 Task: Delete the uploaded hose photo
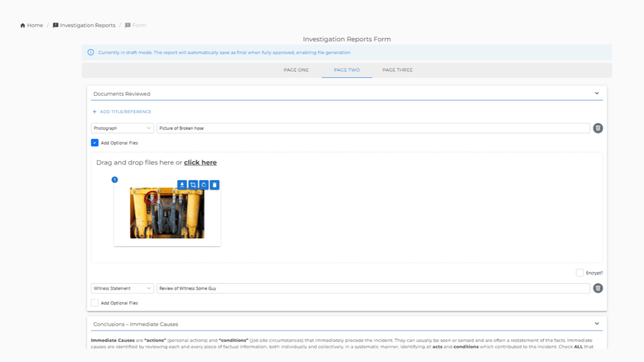214,185
